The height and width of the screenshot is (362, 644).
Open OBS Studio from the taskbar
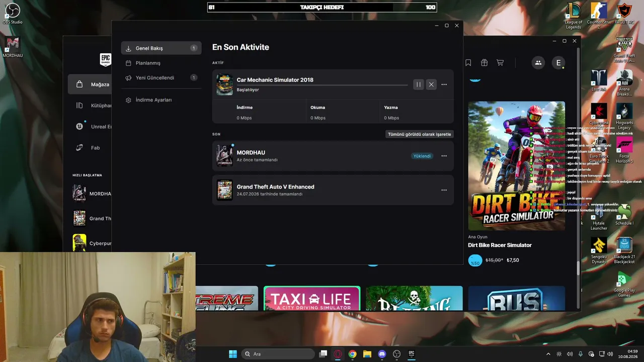[x=396, y=354]
